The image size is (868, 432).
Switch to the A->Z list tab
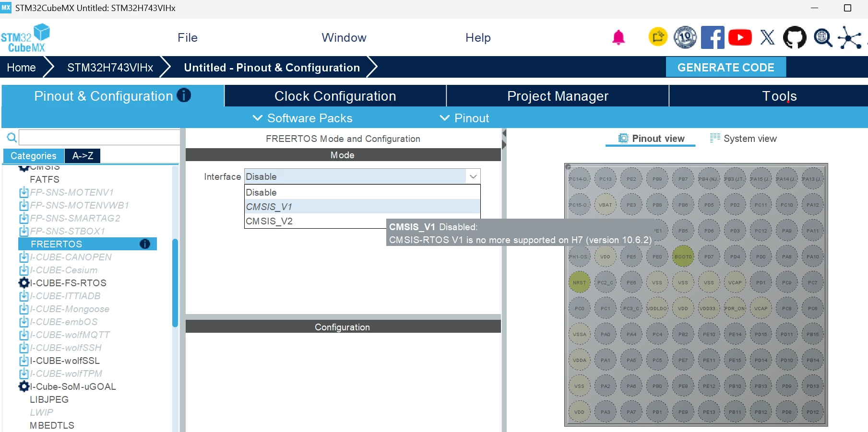83,156
